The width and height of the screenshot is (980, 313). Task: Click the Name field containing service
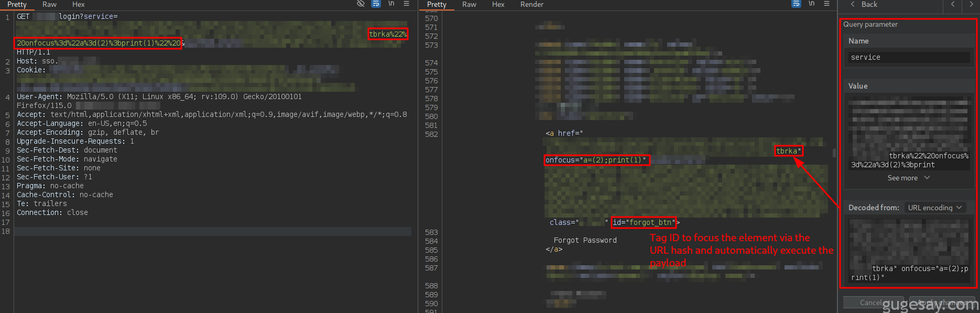click(908, 57)
